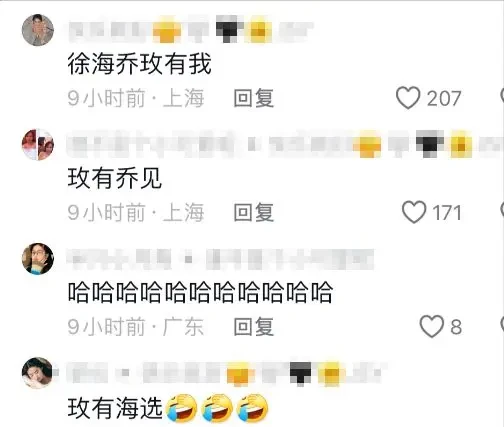Screen dimensions: 504x427
Task: Open the blurred username above 徐海乔玫有我
Action: (191, 31)
